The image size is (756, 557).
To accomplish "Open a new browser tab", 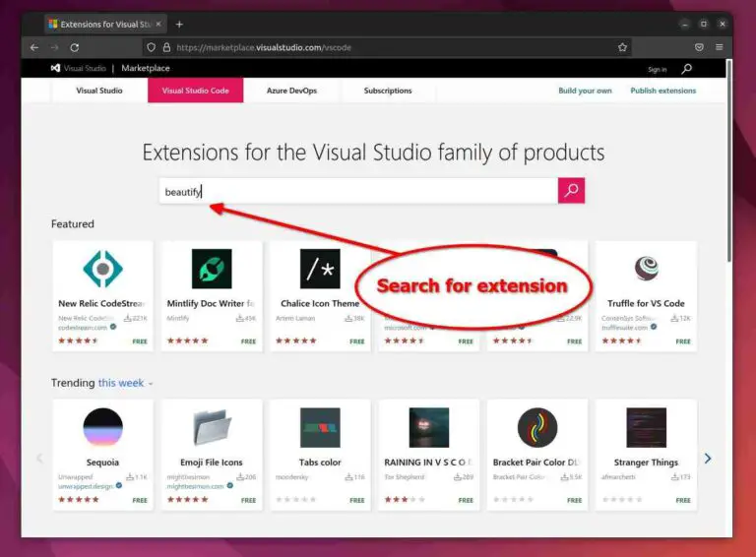I will [179, 24].
